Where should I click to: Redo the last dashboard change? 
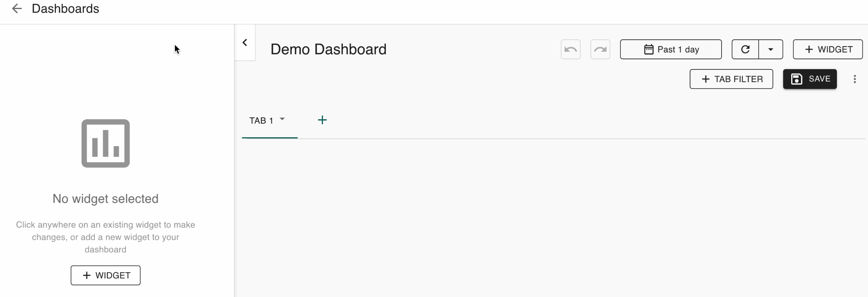(x=600, y=49)
